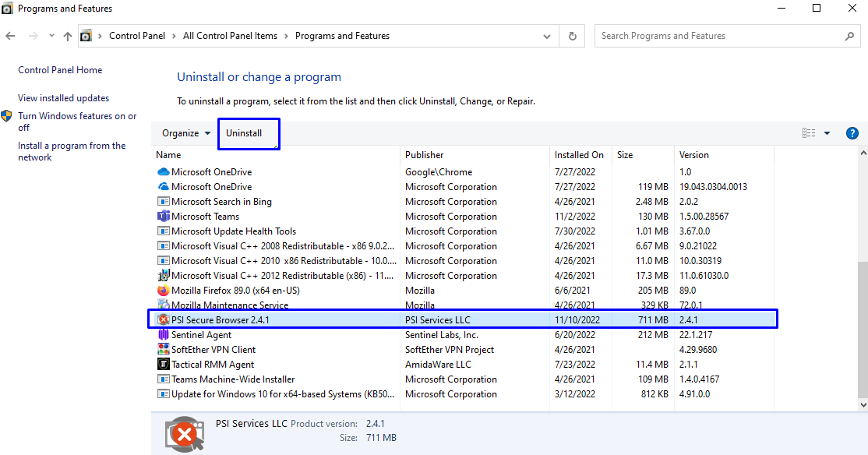Click the Microsoft OneDrive cloud icon

(163, 171)
